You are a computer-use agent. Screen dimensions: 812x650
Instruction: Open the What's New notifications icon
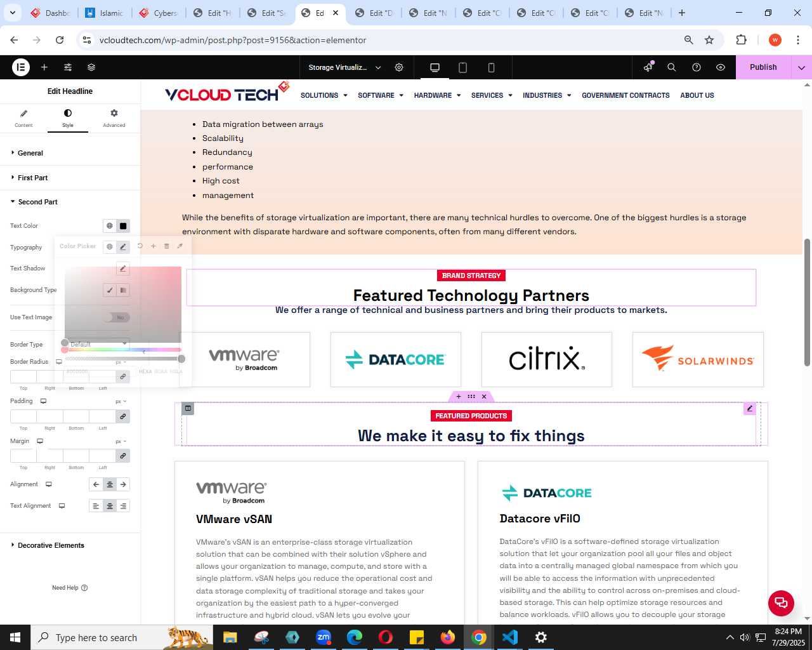[648, 67]
